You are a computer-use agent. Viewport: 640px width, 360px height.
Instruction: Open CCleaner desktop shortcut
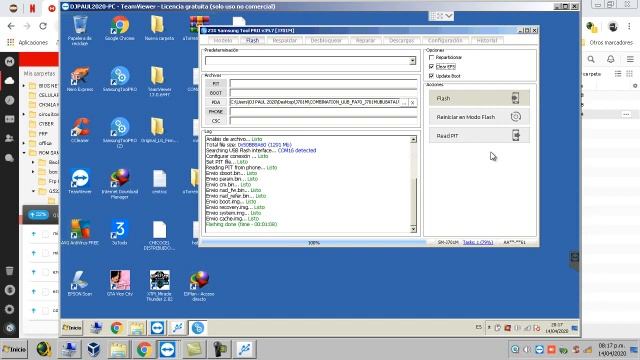80,131
